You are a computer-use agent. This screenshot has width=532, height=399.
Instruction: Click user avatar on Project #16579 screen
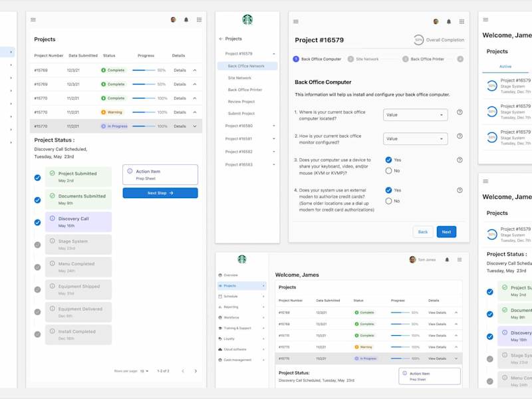(436, 21)
